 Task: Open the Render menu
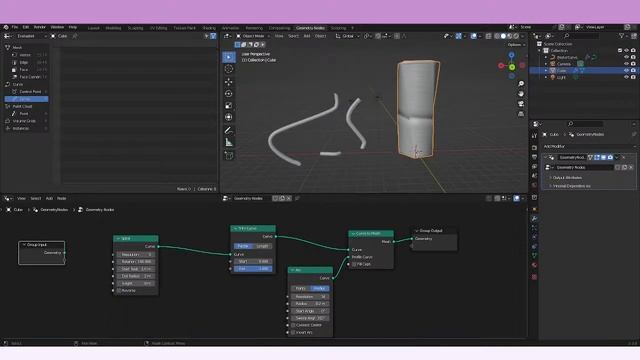(40, 27)
